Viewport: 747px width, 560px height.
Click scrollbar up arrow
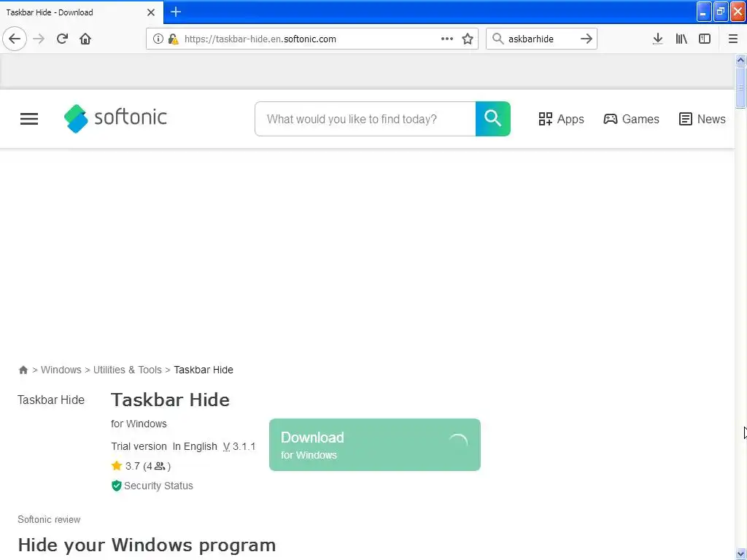point(740,60)
